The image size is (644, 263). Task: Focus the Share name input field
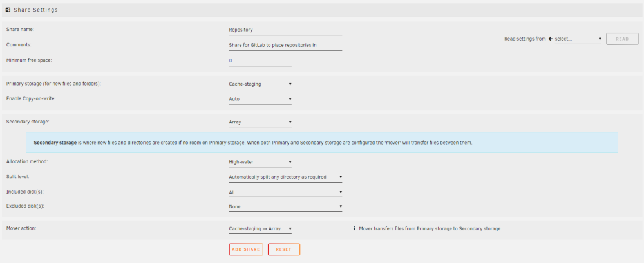pyautogui.click(x=285, y=30)
